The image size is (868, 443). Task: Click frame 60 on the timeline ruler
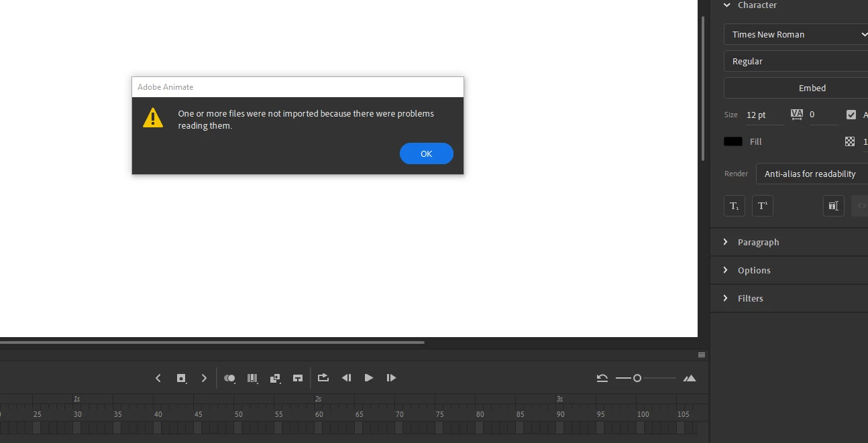pos(319,414)
